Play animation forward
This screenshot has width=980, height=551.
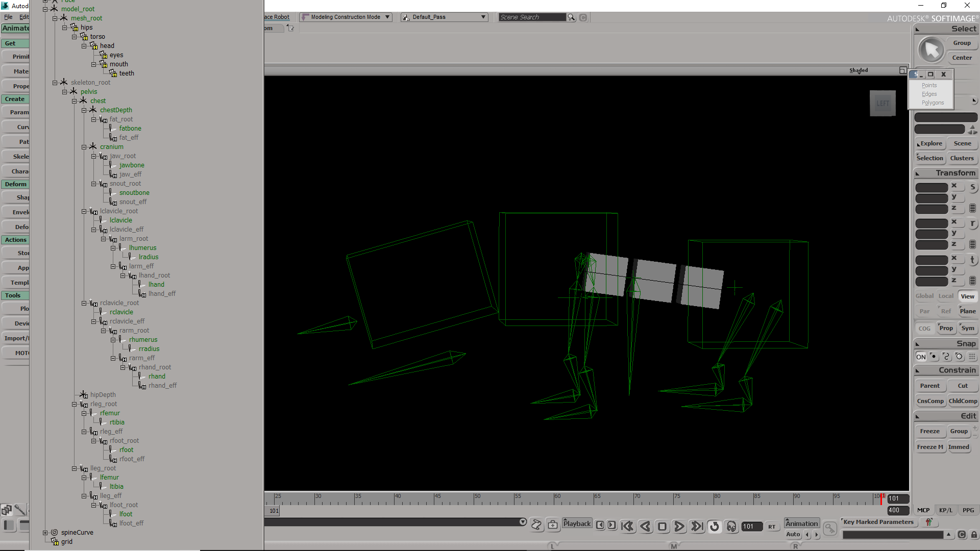click(679, 527)
